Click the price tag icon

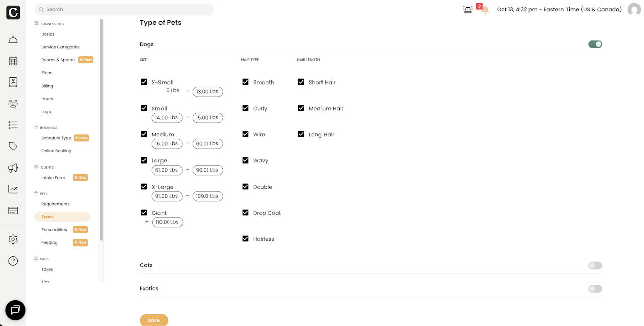(x=13, y=146)
